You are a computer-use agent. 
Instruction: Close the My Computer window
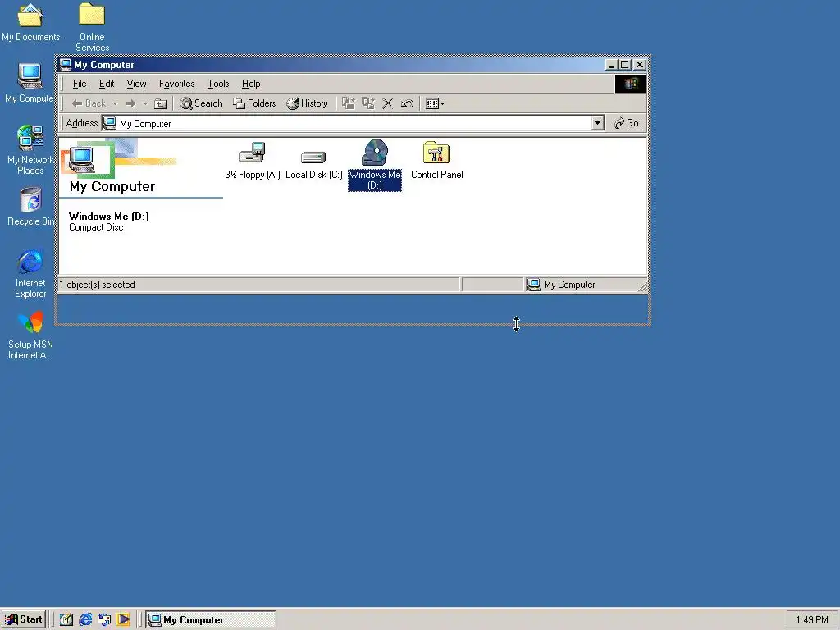coord(640,65)
